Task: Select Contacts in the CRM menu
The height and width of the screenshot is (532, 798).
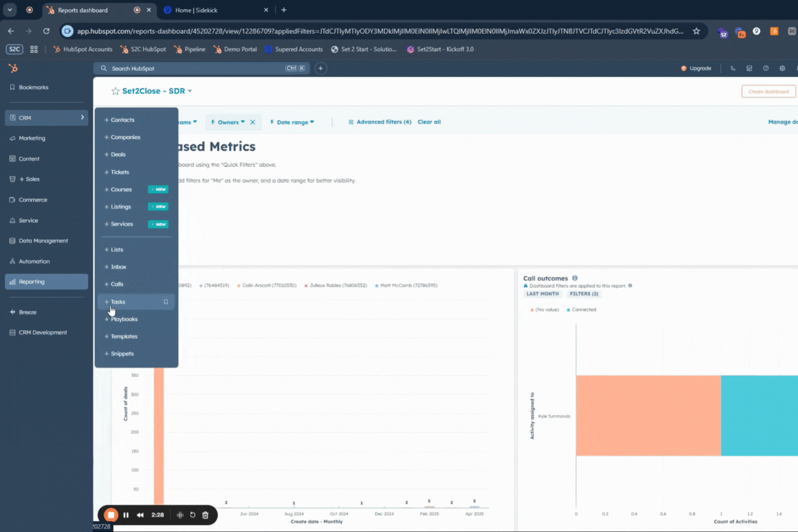Action: tap(123, 120)
